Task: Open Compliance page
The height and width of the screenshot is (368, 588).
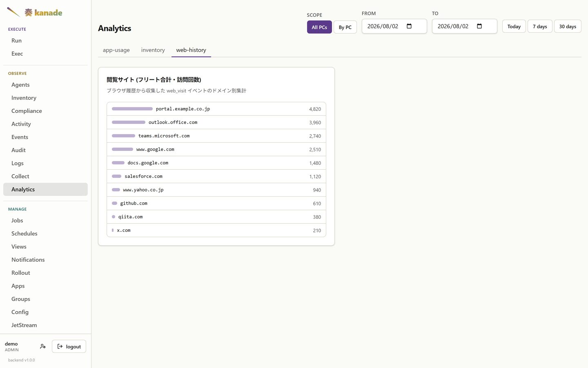Action: coord(45,111)
